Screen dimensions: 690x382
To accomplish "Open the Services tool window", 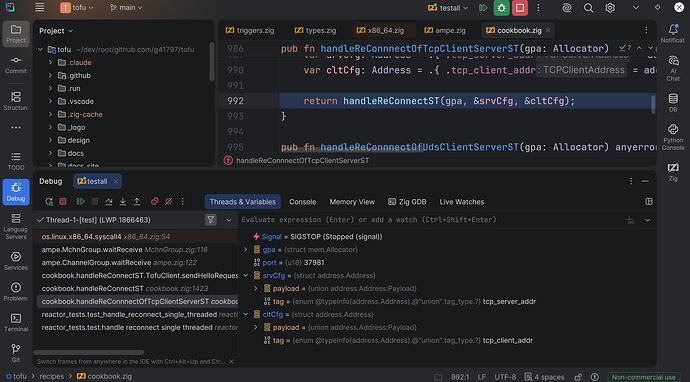I will pyautogui.click(x=16, y=261).
